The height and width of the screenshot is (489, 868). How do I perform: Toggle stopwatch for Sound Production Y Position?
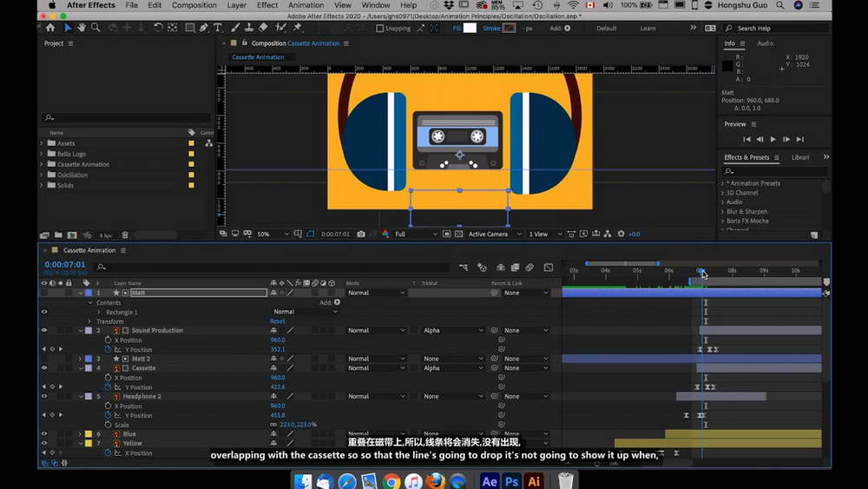coord(108,349)
